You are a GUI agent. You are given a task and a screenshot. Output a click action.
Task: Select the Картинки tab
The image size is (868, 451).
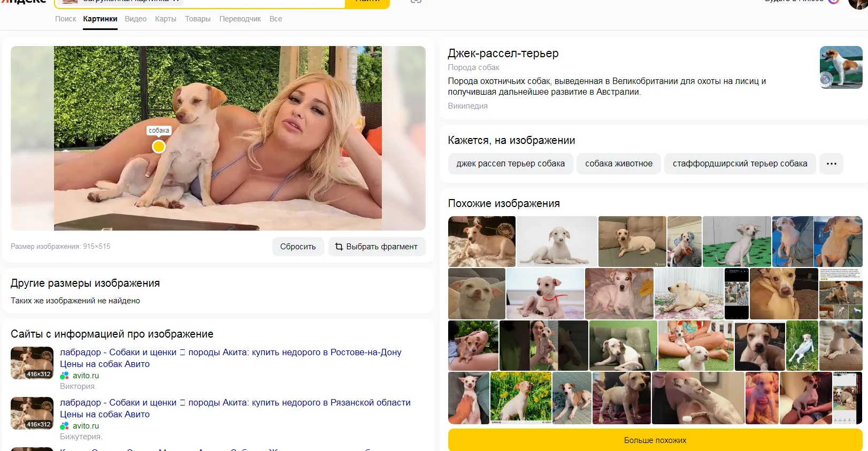tap(100, 19)
